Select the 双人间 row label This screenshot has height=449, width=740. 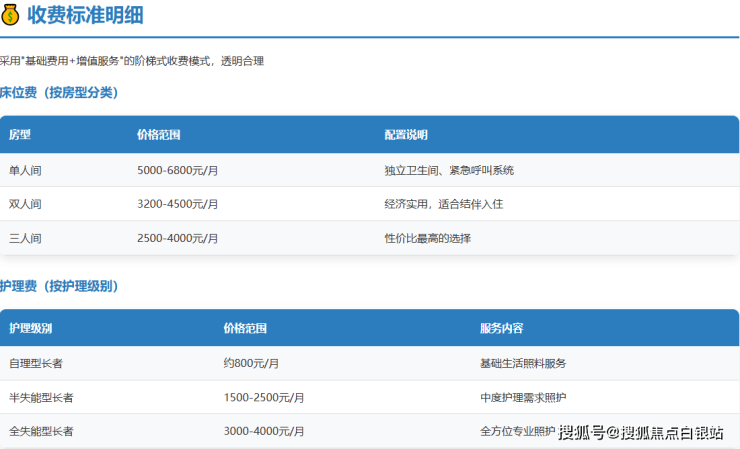pos(25,204)
